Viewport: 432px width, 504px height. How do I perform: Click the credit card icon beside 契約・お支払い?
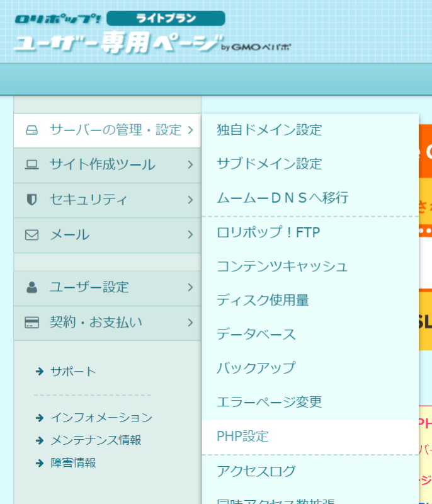coord(31,323)
